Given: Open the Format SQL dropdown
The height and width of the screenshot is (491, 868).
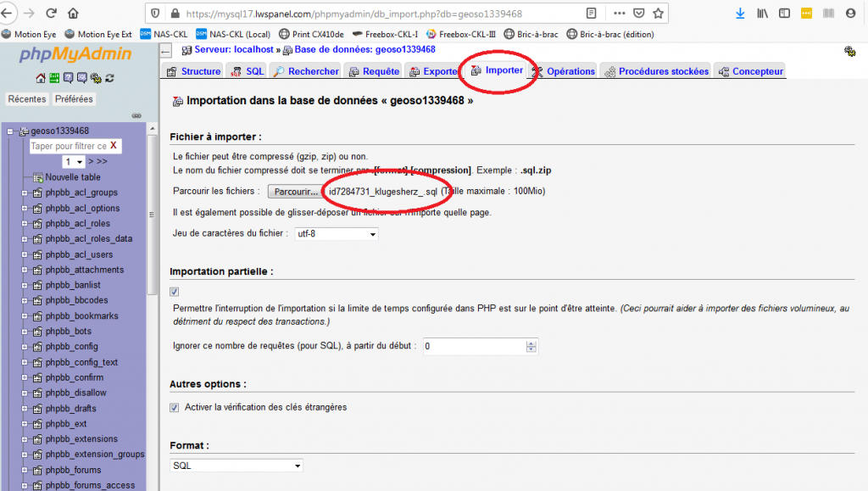Looking at the screenshot, I should pyautogui.click(x=236, y=466).
